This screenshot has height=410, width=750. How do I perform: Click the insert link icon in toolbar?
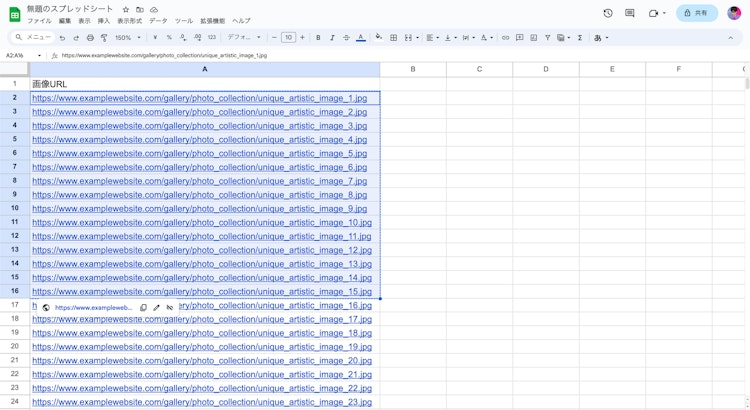(505, 38)
